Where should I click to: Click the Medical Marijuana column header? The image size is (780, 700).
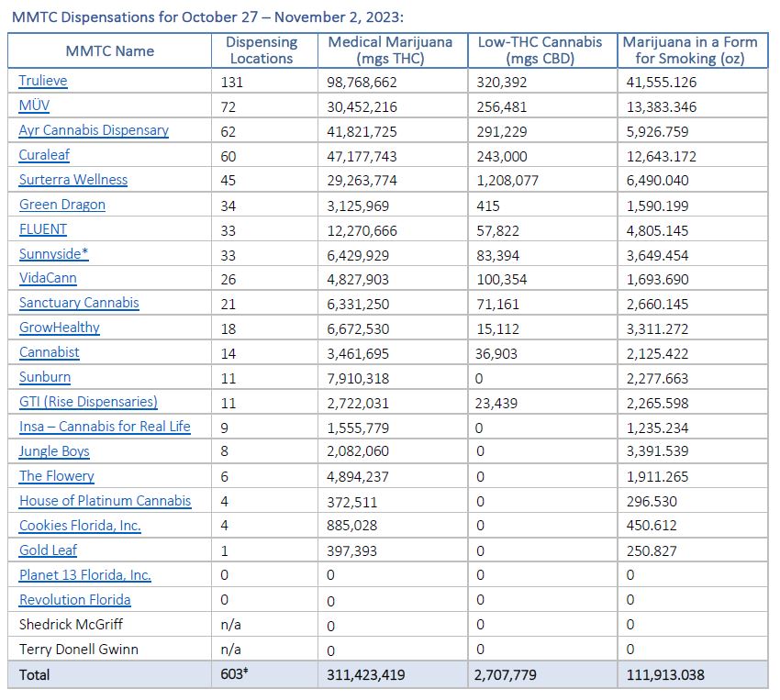tap(392, 50)
